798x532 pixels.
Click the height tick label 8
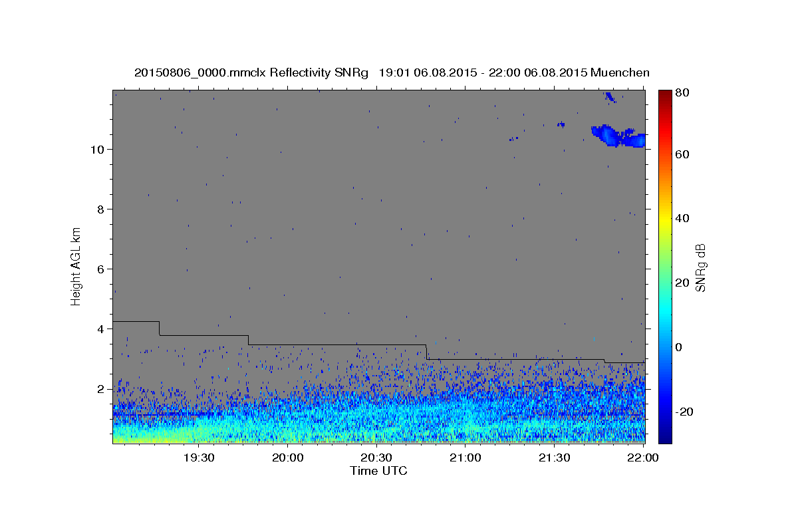(x=102, y=209)
